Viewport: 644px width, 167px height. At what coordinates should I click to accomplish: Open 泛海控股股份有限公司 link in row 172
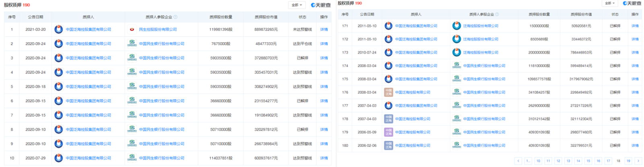[481, 39]
